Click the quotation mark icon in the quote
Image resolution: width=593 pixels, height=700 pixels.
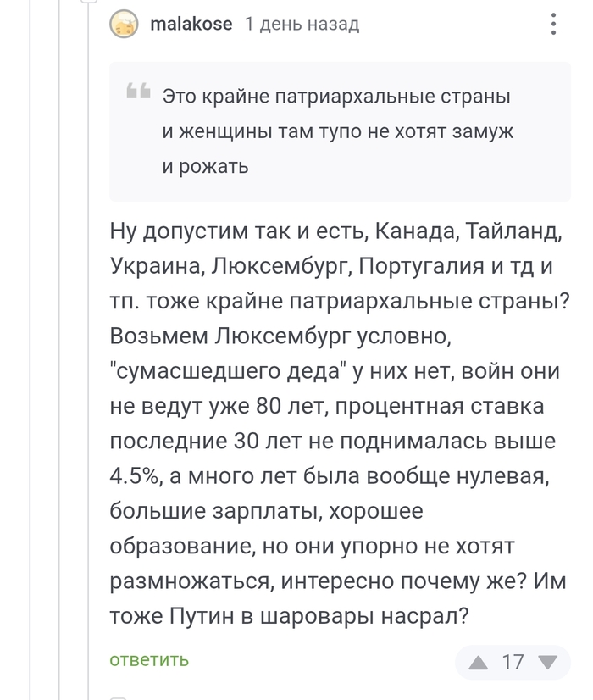coord(138,92)
